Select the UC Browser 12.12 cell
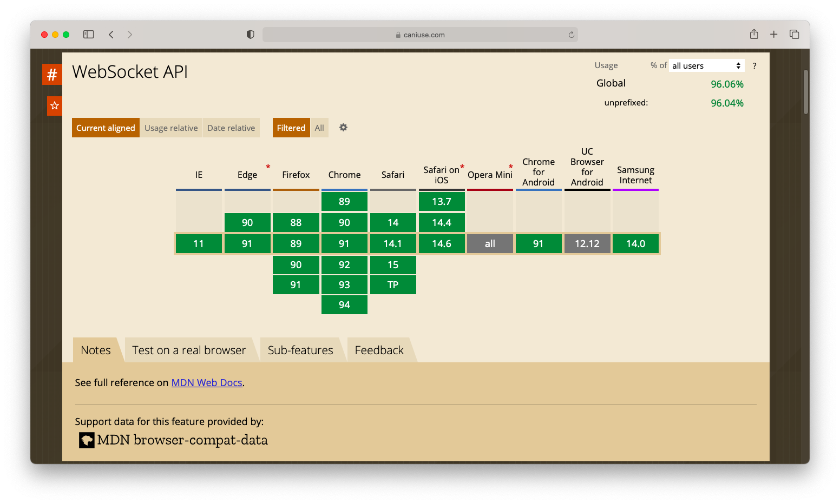The height and width of the screenshot is (504, 840). click(x=587, y=243)
